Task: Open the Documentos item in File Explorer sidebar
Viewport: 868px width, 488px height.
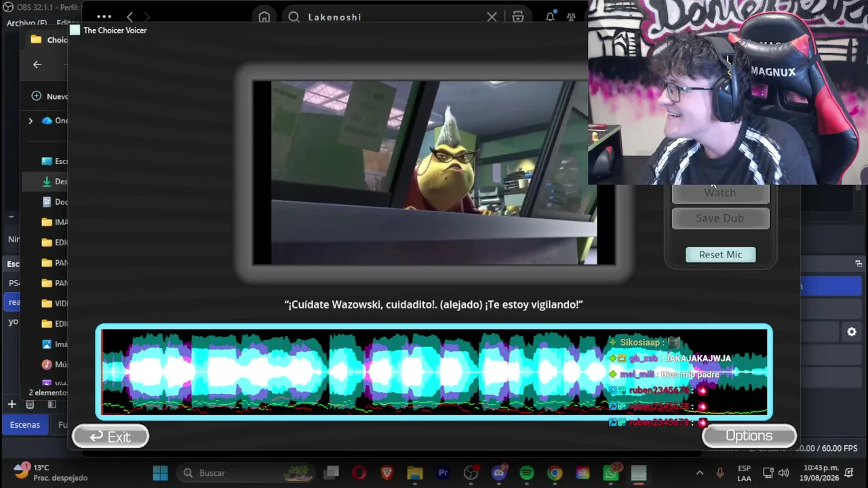Action: [x=54, y=202]
